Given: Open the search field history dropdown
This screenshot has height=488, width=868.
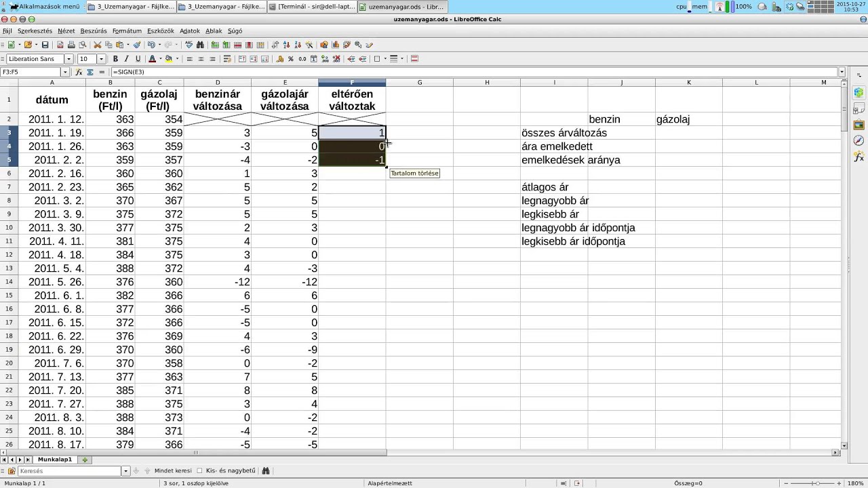Looking at the screenshot, I should tap(125, 470).
